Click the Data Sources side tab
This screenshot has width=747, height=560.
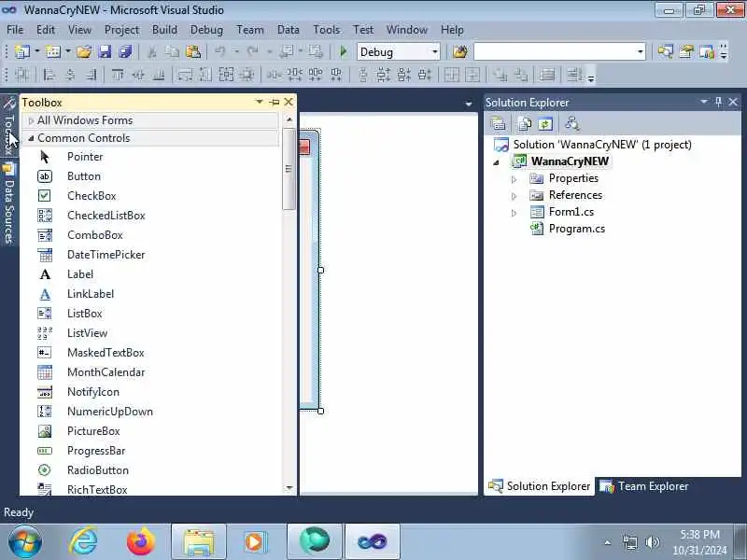pos(9,204)
